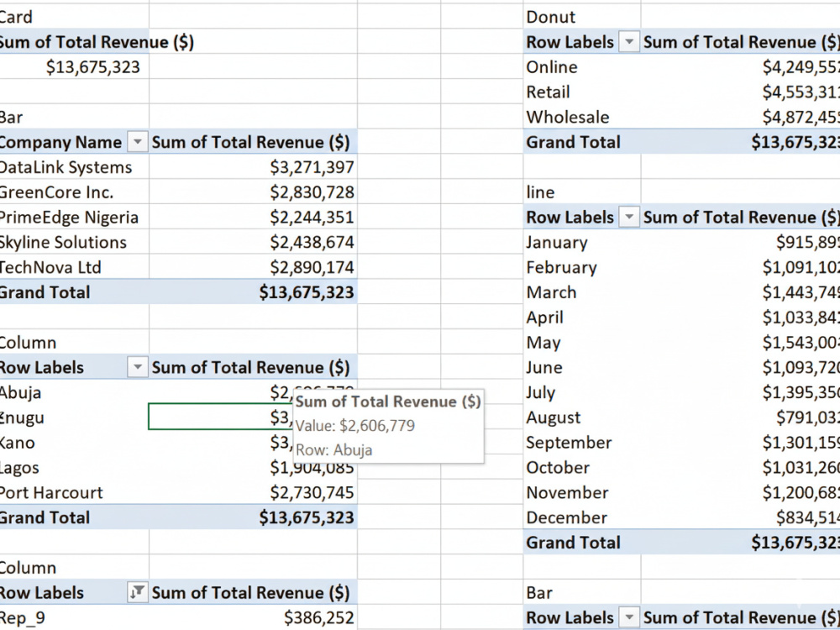Select the March month cell
The image size is (840, 630).
(582, 292)
